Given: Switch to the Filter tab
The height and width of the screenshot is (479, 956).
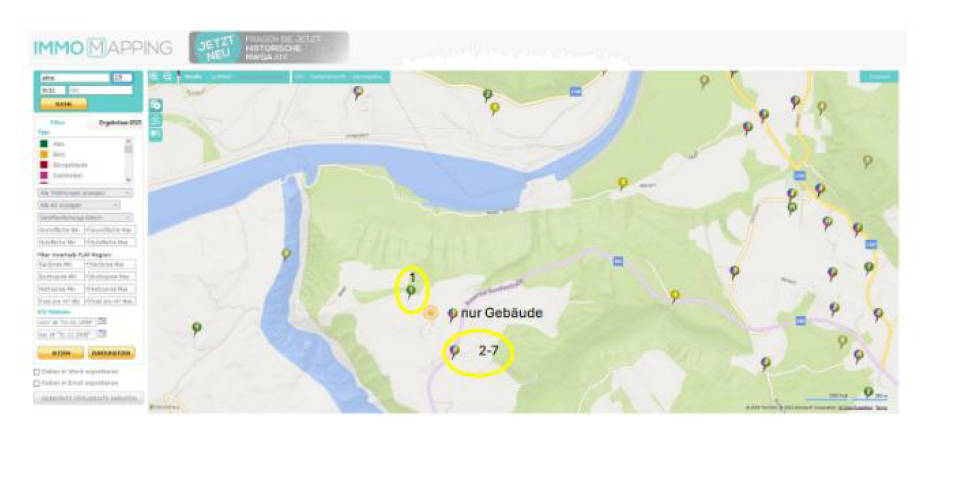Looking at the screenshot, I should (x=58, y=122).
